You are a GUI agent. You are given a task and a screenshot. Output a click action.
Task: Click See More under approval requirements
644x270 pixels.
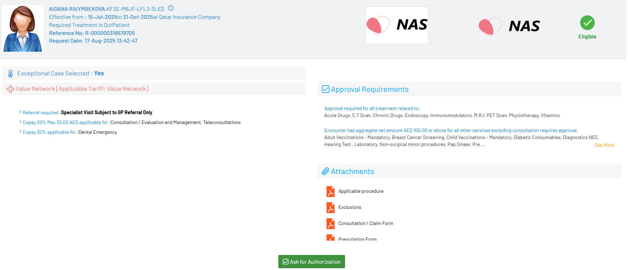604,145
